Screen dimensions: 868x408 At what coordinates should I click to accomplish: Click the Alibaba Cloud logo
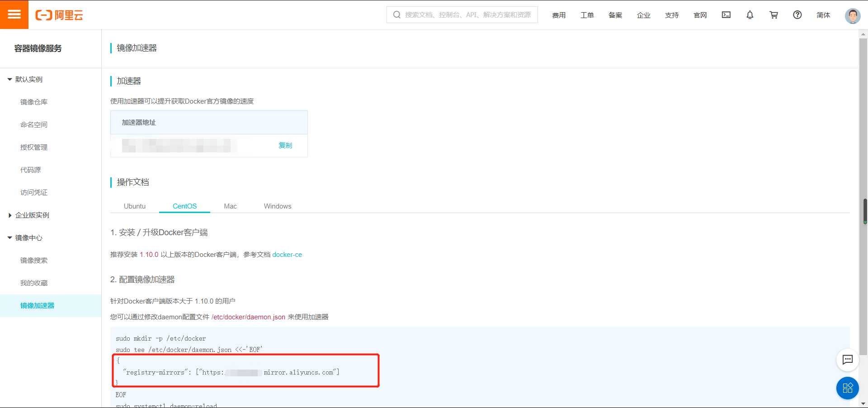click(59, 15)
